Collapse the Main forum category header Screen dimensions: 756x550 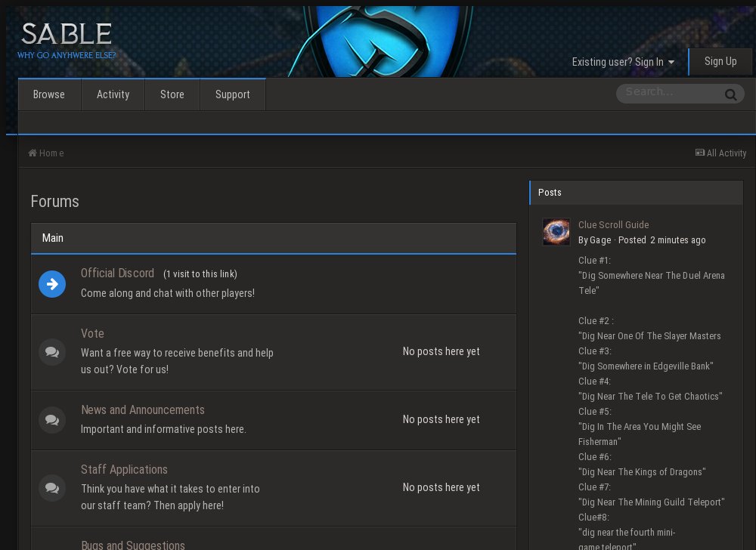pyautogui.click(x=53, y=238)
